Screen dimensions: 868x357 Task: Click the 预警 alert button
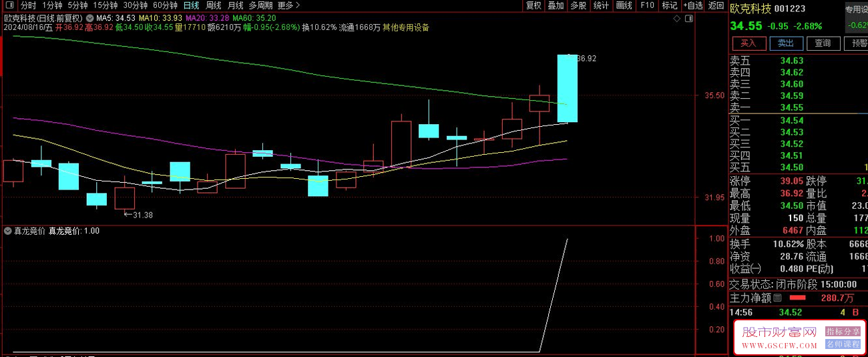pyautogui.click(x=856, y=43)
